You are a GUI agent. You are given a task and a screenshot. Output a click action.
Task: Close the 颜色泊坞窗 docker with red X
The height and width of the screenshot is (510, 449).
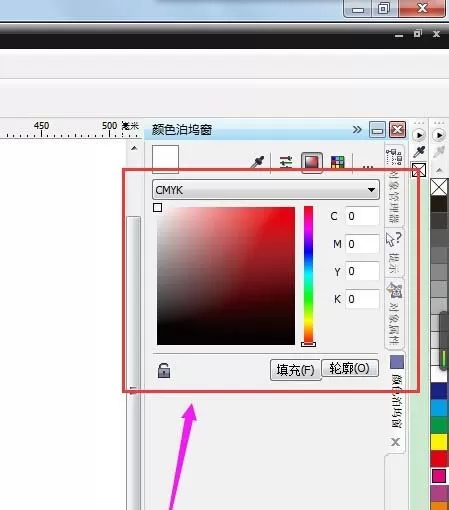click(398, 130)
